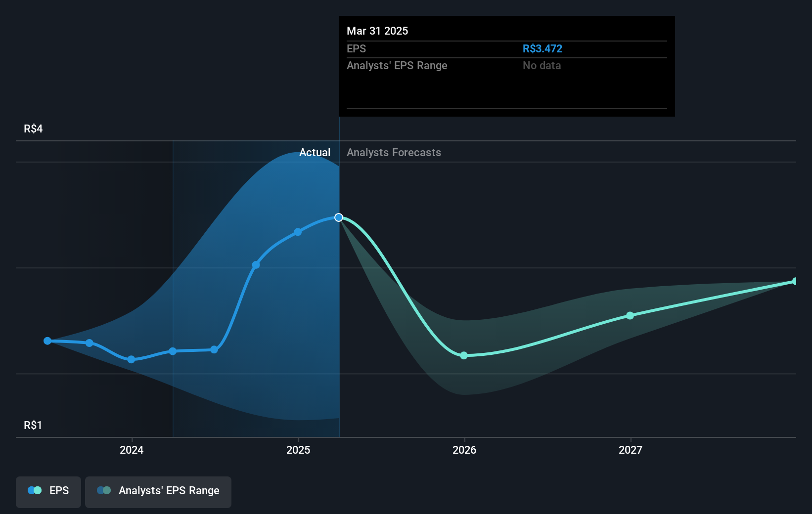Click the 'Mar 31 2025' tooltip date
Image resolution: width=812 pixels, height=514 pixels.
click(377, 31)
